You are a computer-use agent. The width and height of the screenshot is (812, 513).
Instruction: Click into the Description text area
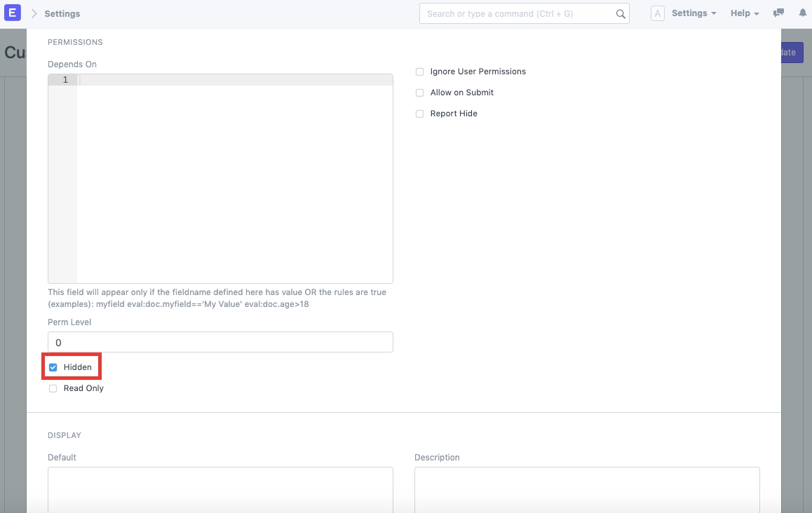pos(587,489)
